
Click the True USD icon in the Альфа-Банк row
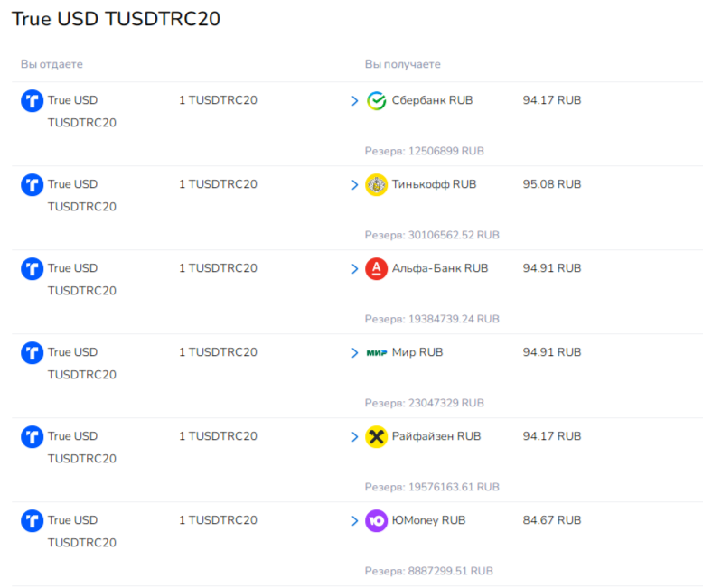coord(33,269)
